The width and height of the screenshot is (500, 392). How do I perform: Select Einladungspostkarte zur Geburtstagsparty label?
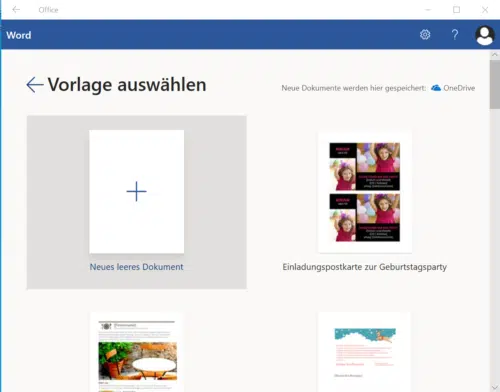[x=364, y=267]
